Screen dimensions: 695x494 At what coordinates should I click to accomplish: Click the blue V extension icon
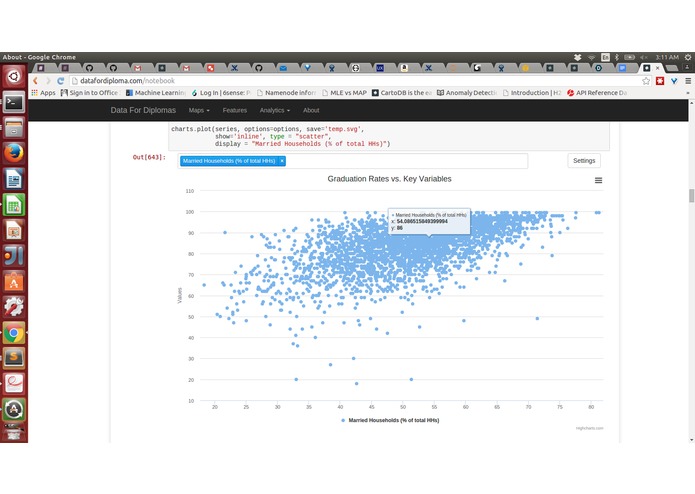click(x=674, y=81)
